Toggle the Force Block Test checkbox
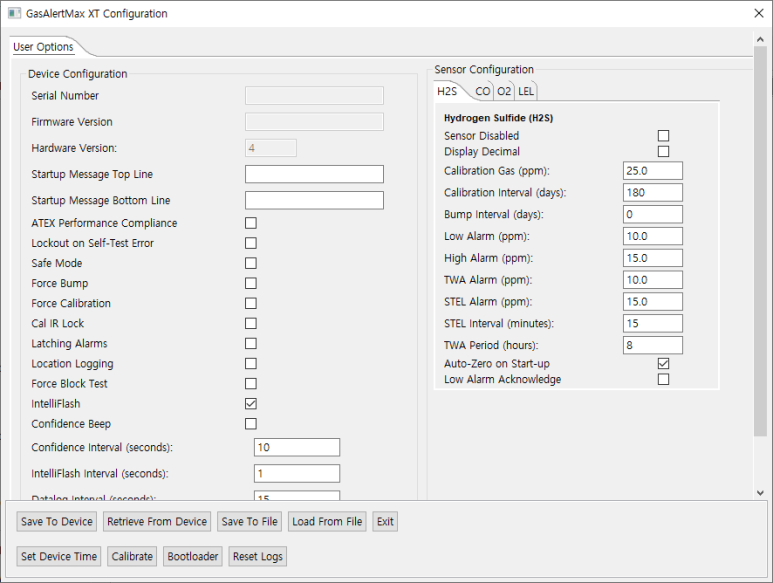Viewport: 773px width, 583px height. (x=251, y=383)
